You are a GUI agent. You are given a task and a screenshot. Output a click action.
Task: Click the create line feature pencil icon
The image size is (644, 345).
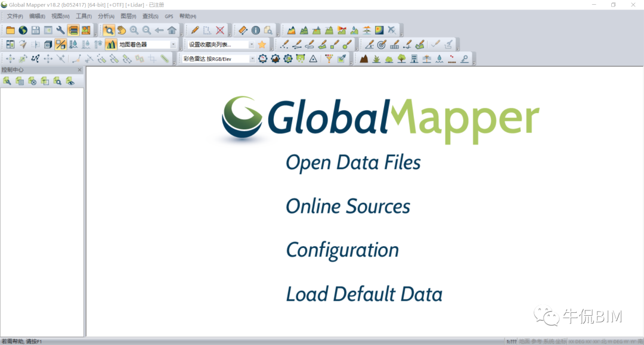[297, 44]
